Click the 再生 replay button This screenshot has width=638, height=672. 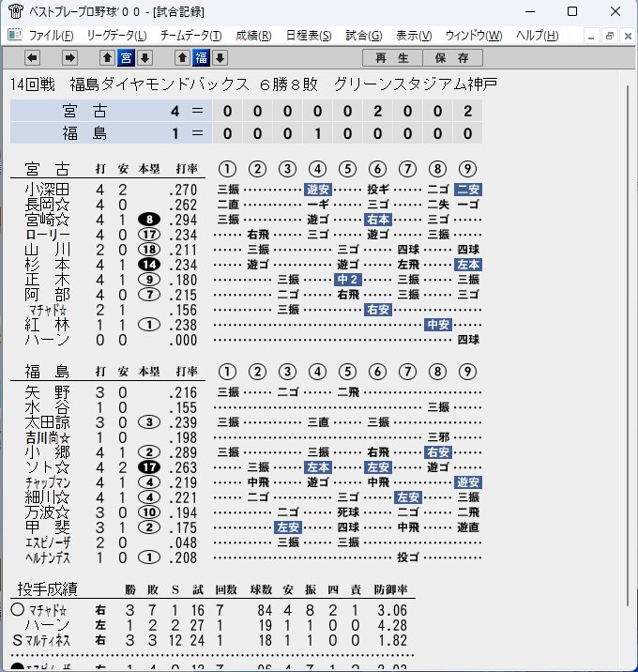click(392, 58)
